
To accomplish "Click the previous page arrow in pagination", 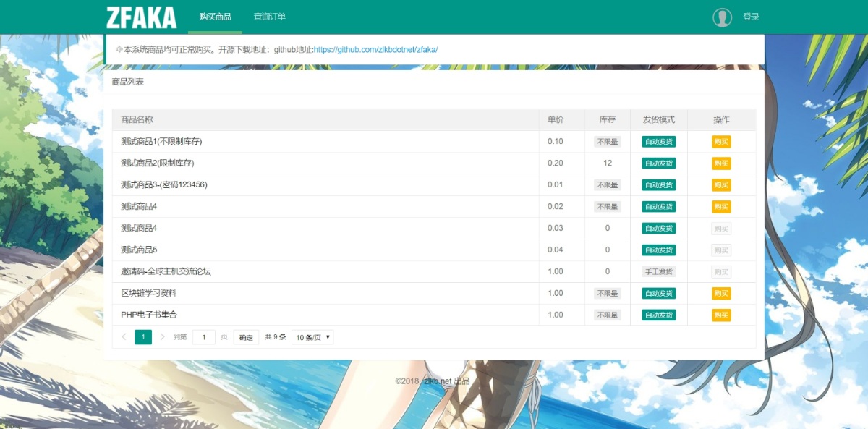I will (x=123, y=336).
